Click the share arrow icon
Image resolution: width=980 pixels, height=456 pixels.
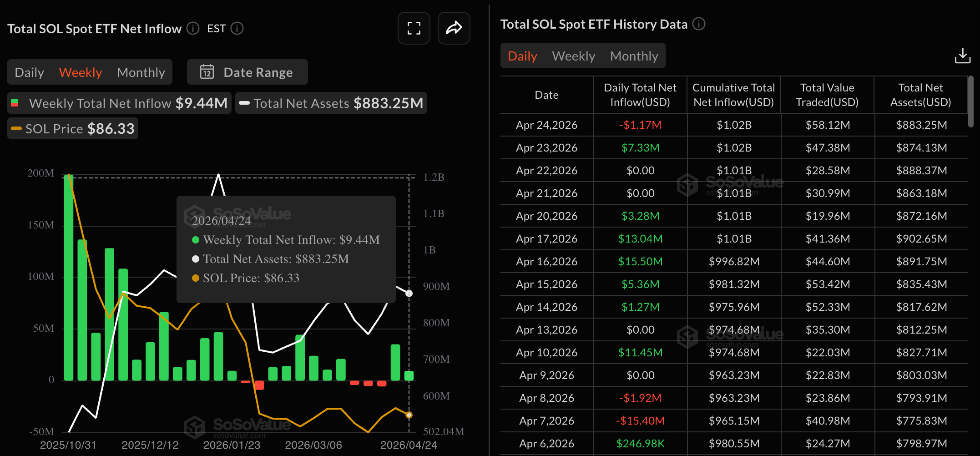454,28
